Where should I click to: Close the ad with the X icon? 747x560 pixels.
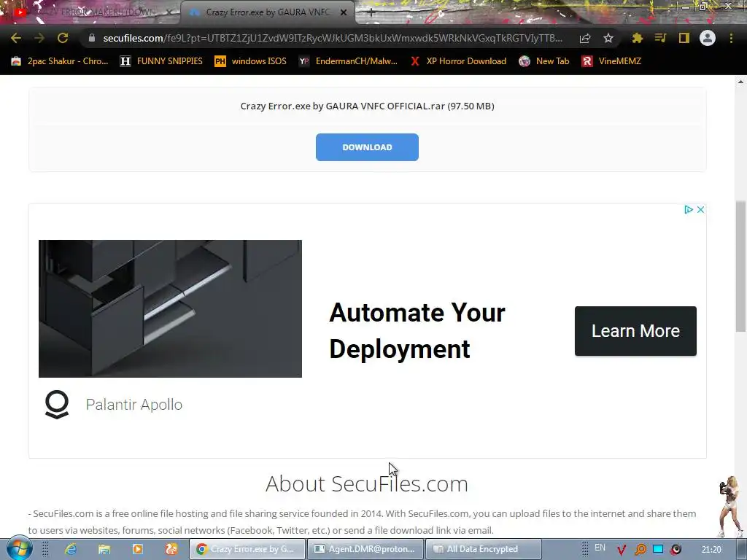tap(700, 209)
